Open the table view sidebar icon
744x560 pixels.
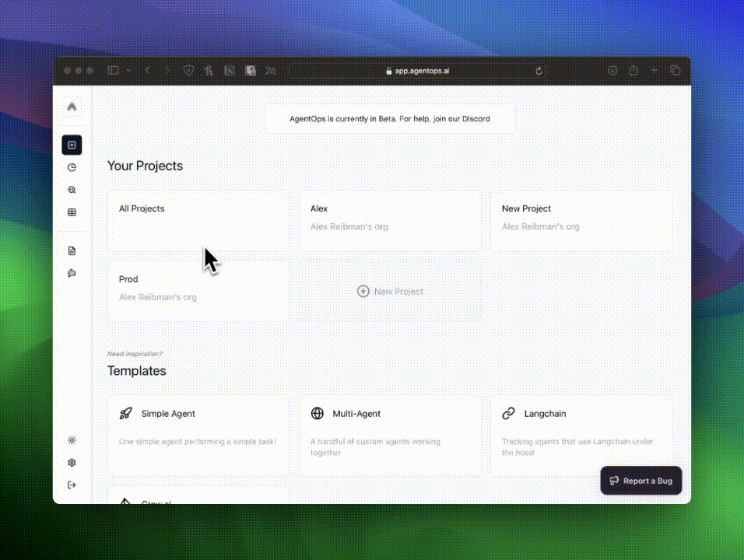(72, 212)
